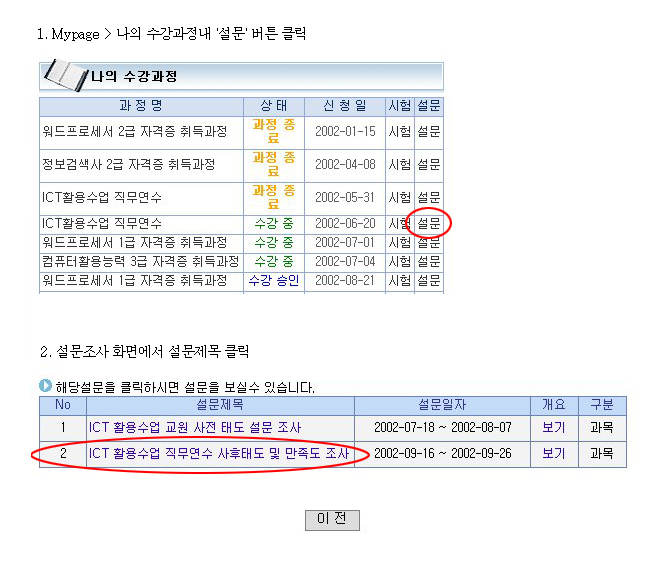The height and width of the screenshot is (570, 654).
Task: Click the 구분 column header
Action: pyautogui.click(x=602, y=405)
